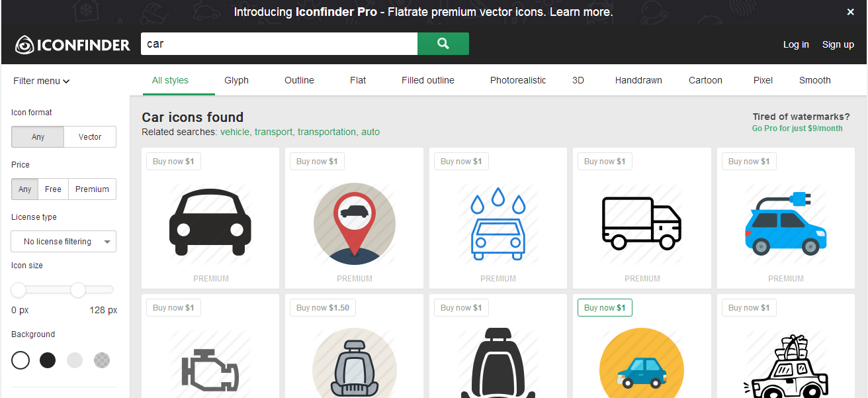This screenshot has height=398, width=868.
Task: Open the teal car on yellow circle icon
Action: (642, 364)
